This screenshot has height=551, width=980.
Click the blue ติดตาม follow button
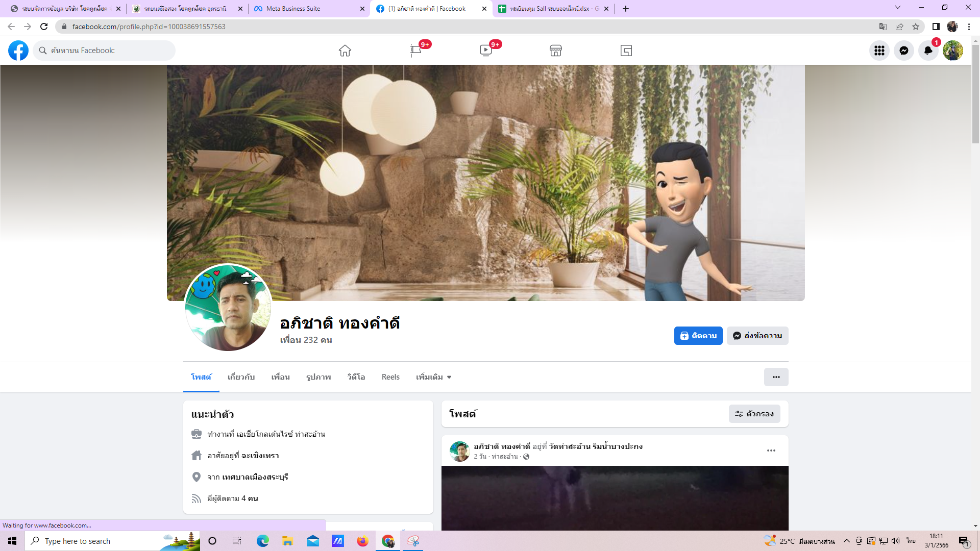(698, 336)
